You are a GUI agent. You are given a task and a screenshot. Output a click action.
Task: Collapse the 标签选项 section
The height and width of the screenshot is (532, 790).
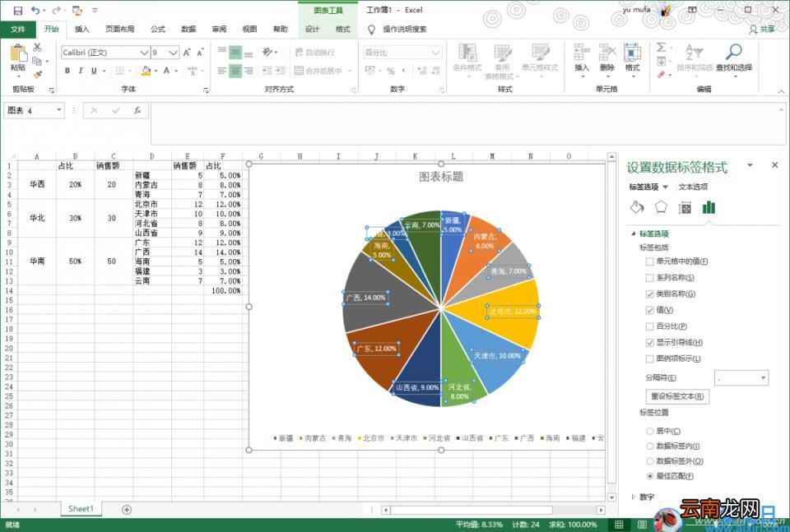pyautogui.click(x=634, y=234)
